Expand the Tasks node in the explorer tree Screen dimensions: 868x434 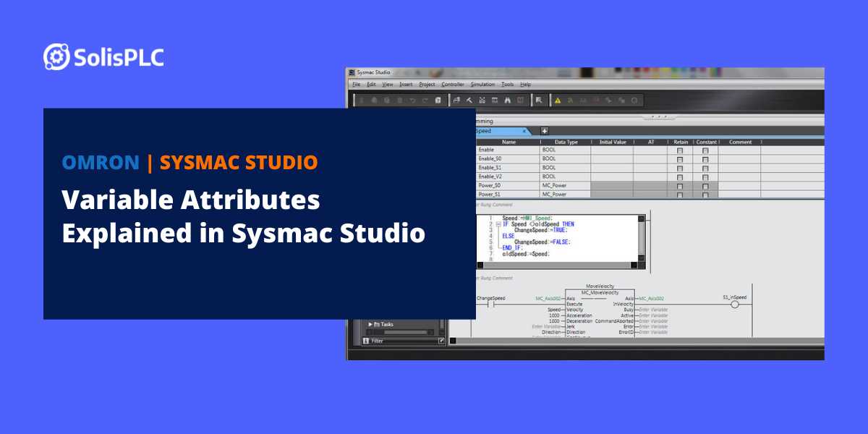click(x=370, y=324)
